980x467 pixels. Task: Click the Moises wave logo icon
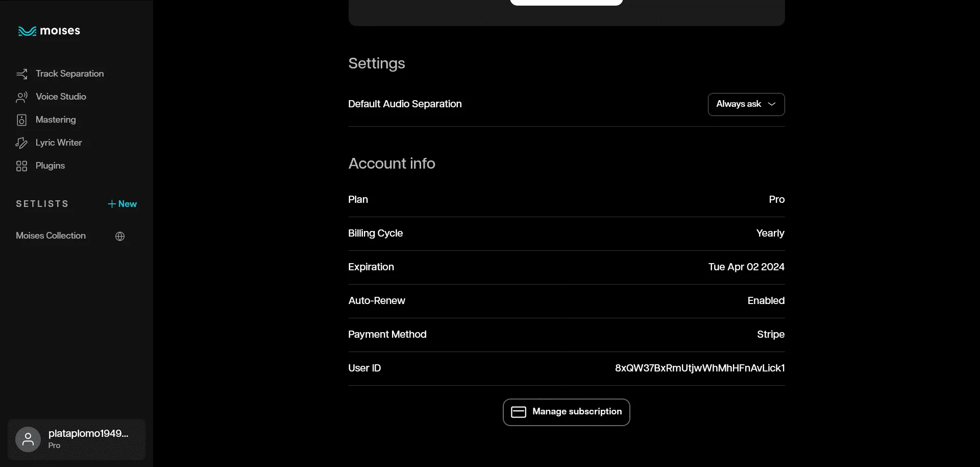(27, 31)
